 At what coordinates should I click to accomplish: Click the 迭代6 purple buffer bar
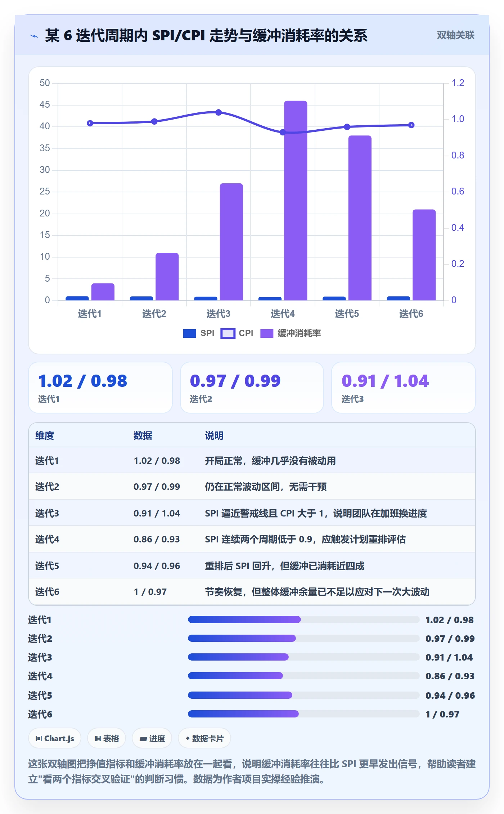[x=424, y=255]
